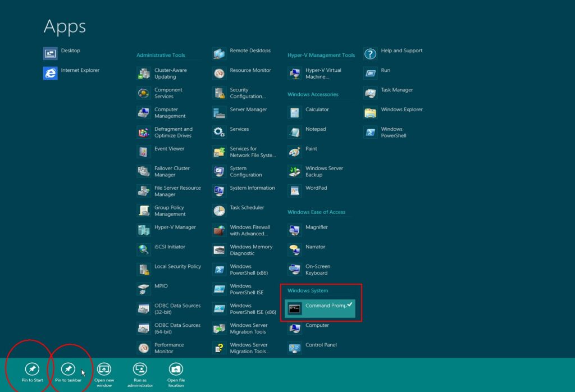The height and width of the screenshot is (392, 575).
Task: Open Cluster-Aware Updating icon
Action: pyautogui.click(x=144, y=74)
